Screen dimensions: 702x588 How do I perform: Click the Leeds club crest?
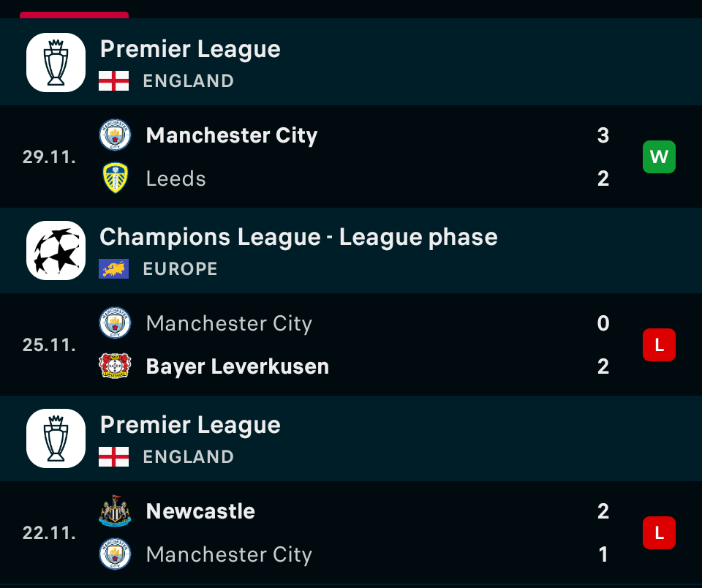point(115,178)
